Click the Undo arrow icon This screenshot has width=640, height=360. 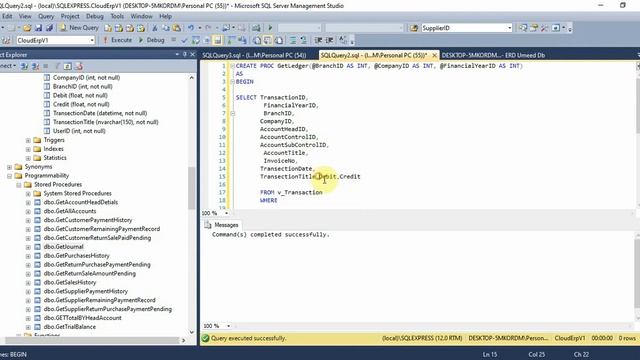pyautogui.click(x=191, y=28)
